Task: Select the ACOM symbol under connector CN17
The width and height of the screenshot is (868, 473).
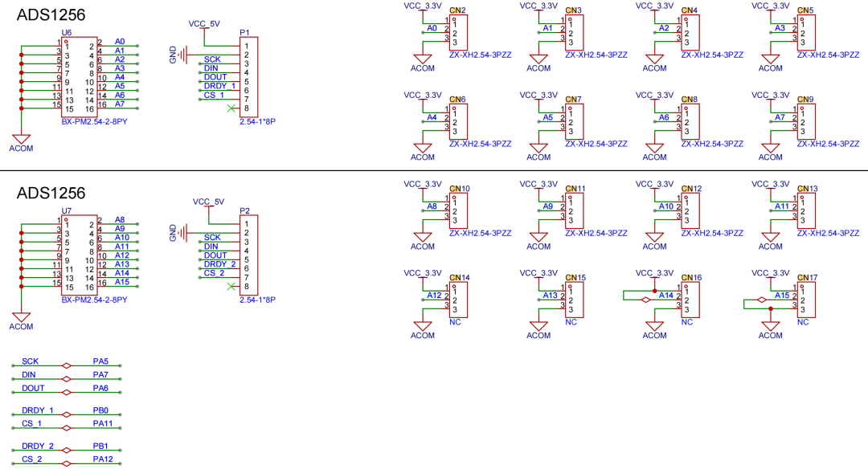Action: coord(771,330)
